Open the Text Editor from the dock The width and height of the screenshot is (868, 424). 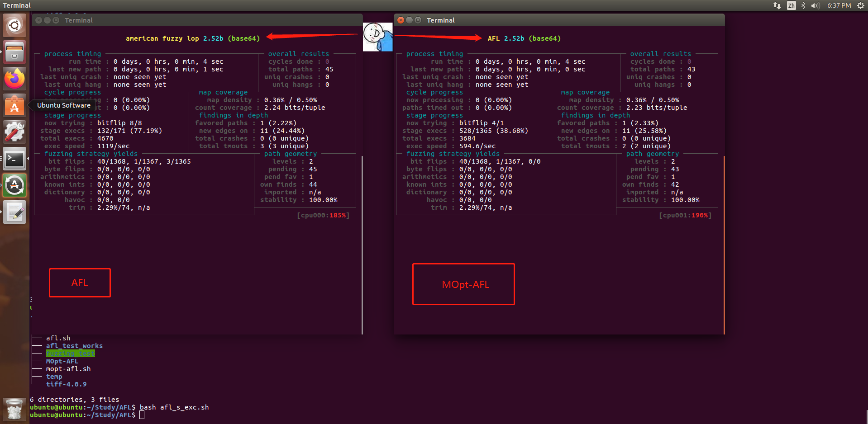coord(14,212)
